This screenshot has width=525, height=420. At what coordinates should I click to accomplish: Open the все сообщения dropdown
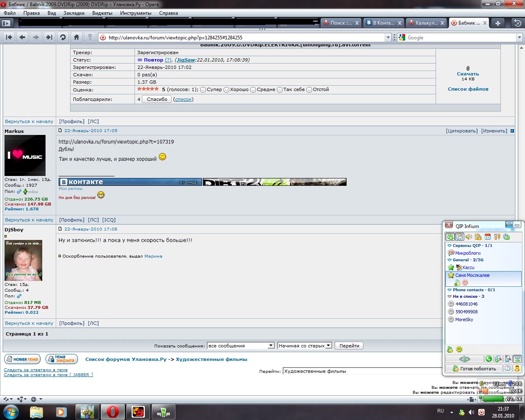point(240,346)
